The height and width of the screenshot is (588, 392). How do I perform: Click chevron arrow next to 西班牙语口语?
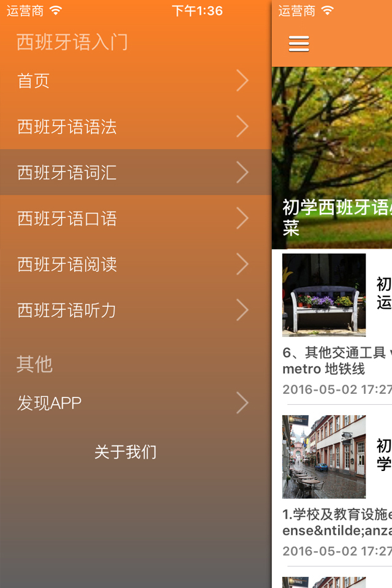click(x=243, y=218)
